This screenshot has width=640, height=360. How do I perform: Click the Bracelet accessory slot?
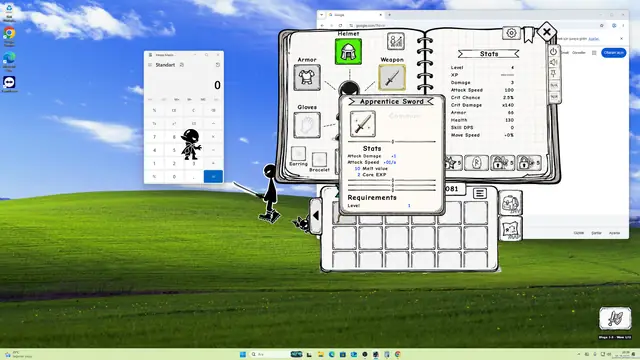pos(319,160)
